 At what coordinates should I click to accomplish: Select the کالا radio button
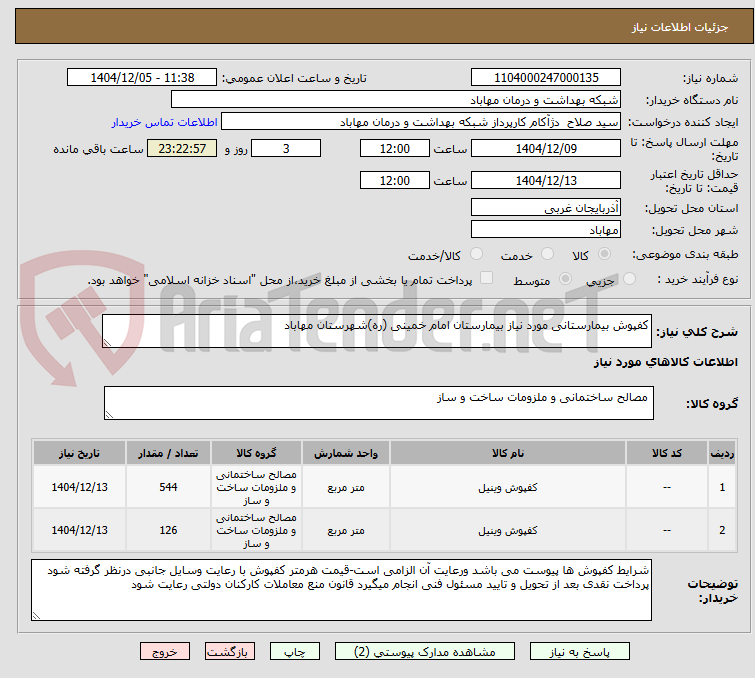coord(604,254)
